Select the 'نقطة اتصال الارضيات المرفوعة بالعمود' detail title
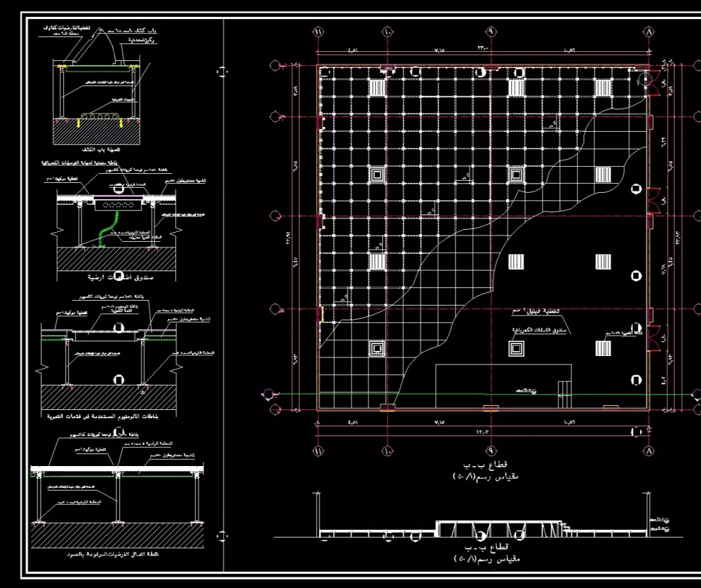This screenshot has height=588, width=701. click(x=113, y=554)
